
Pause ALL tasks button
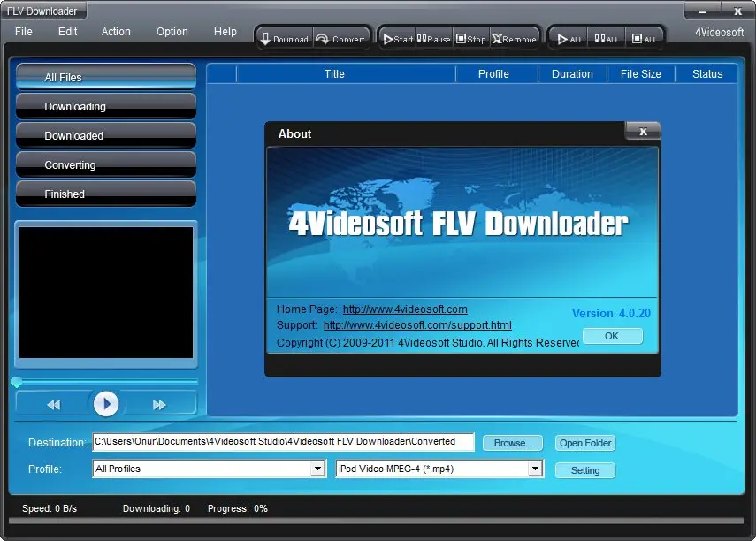point(607,39)
